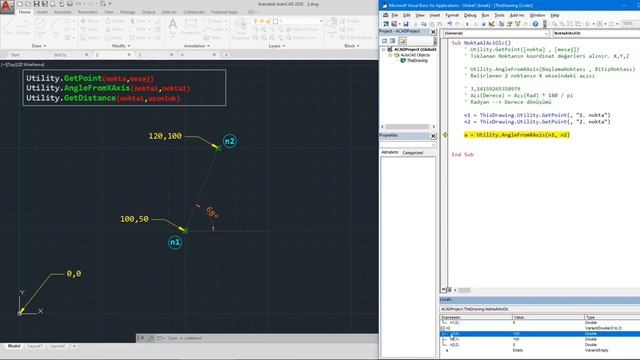Click the Plot printer icon in AutoCAD toolbar
This screenshot has height=360, width=640.
click(69, 4)
